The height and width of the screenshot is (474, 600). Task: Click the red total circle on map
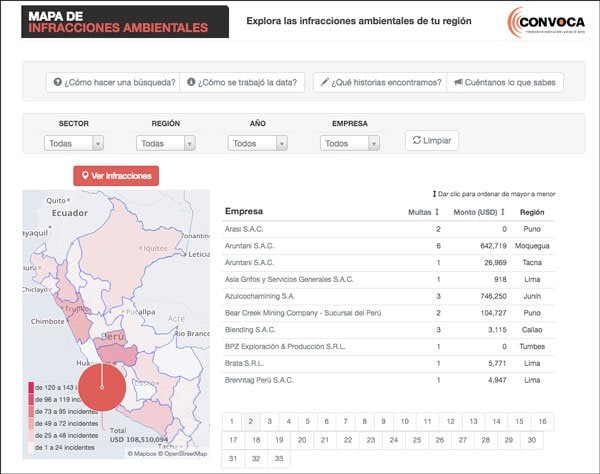(102, 387)
